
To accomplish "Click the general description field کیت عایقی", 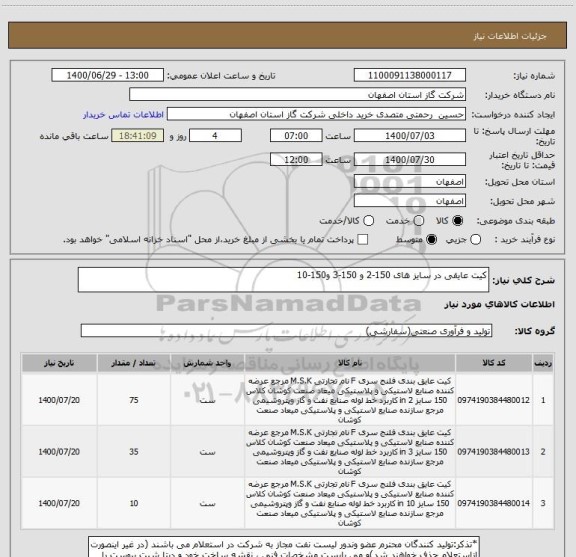I will point(283,280).
